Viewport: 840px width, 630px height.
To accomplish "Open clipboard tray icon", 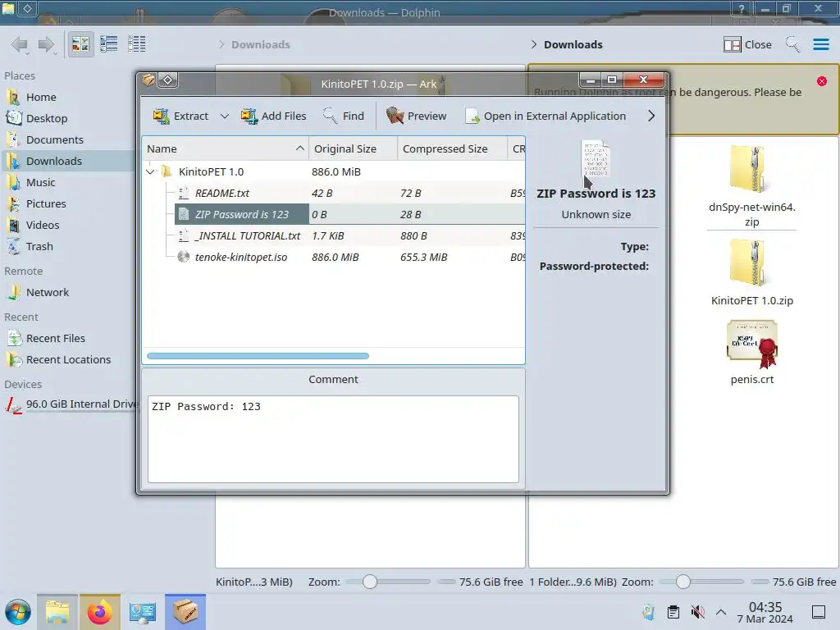I will (673, 612).
